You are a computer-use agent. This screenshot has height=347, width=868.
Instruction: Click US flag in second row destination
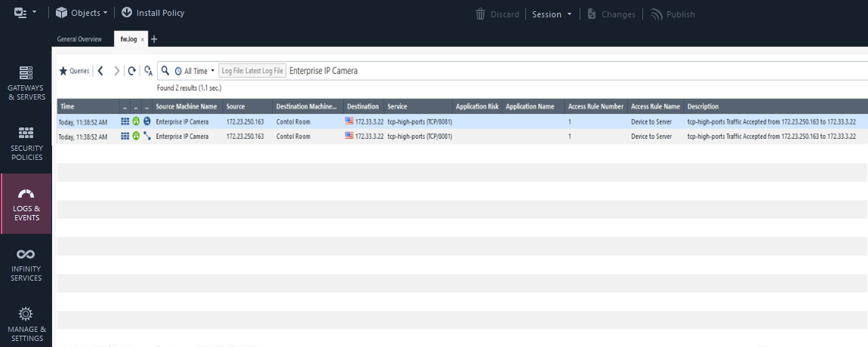pyautogui.click(x=349, y=136)
